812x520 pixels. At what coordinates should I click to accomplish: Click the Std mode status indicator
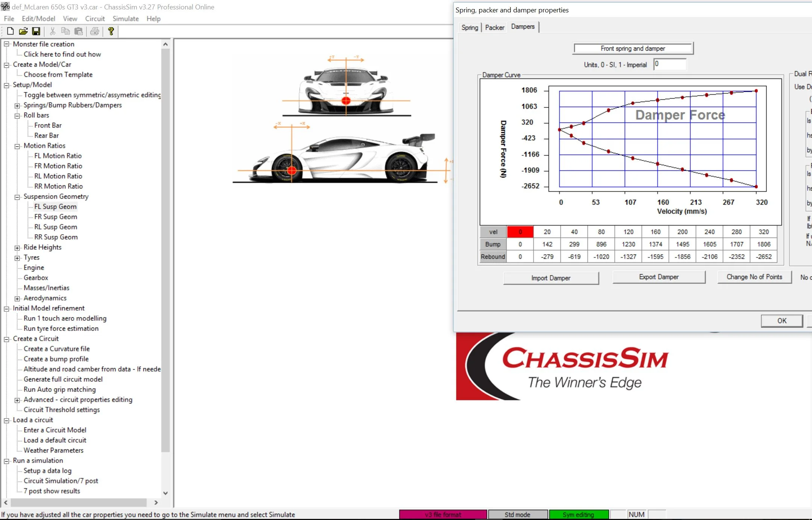pyautogui.click(x=518, y=514)
